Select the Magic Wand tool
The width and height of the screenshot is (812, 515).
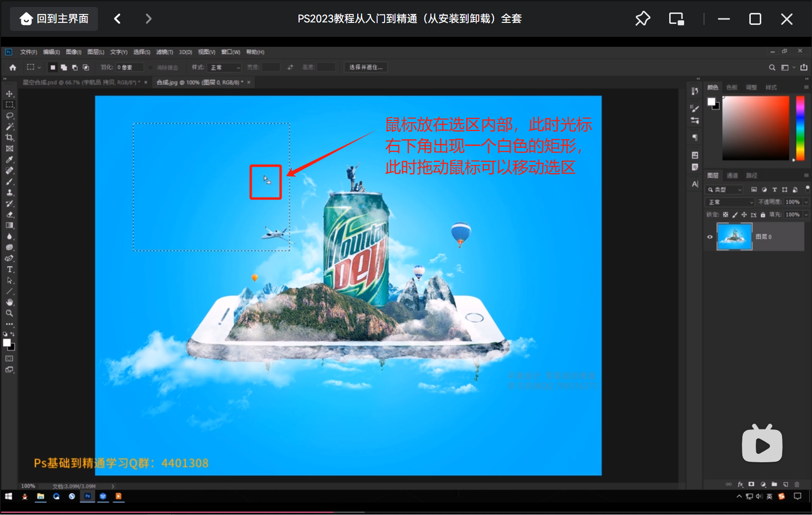pyautogui.click(x=9, y=126)
